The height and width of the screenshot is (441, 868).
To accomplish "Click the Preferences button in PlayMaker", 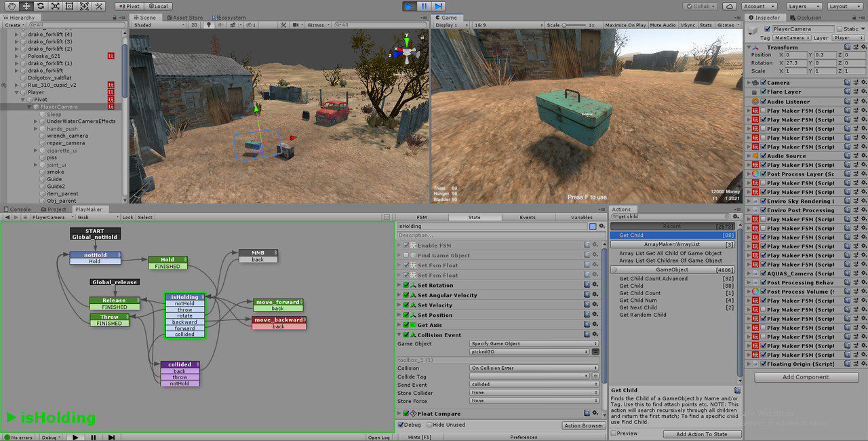I will click(524, 437).
